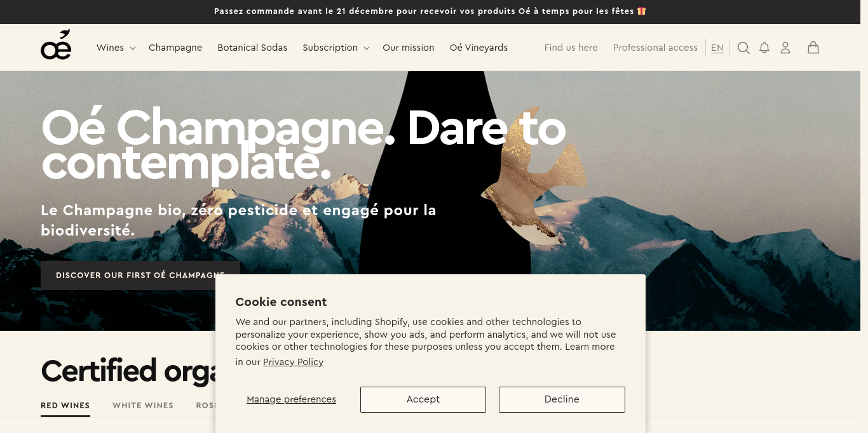Open Our mission page
The width and height of the screenshot is (868, 433).
pos(409,48)
